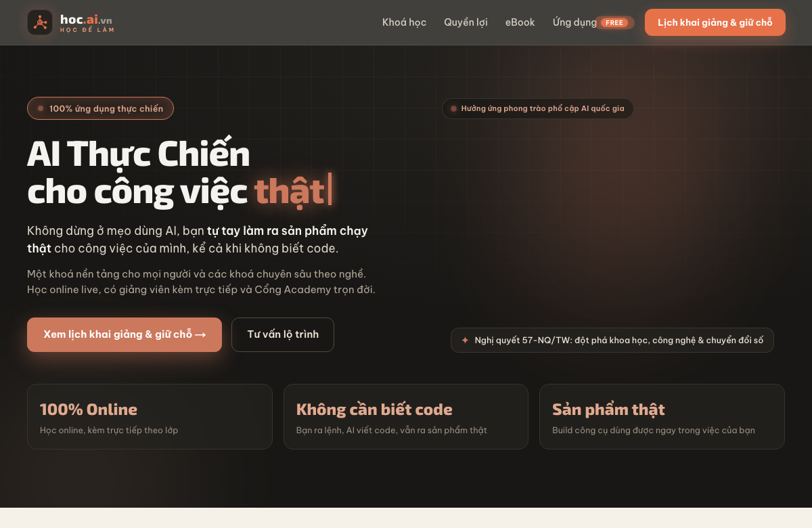
Task: Click the Lịch khai giảng & giữ chỗ header button
Action: 715,22
